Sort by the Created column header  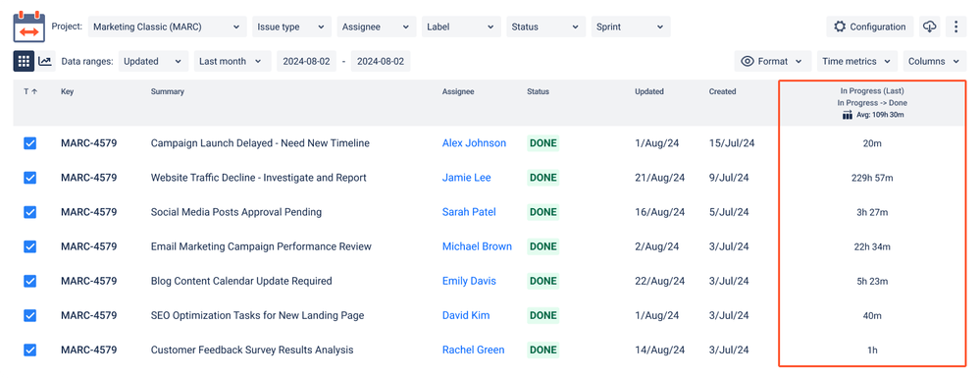(x=722, y=92)
